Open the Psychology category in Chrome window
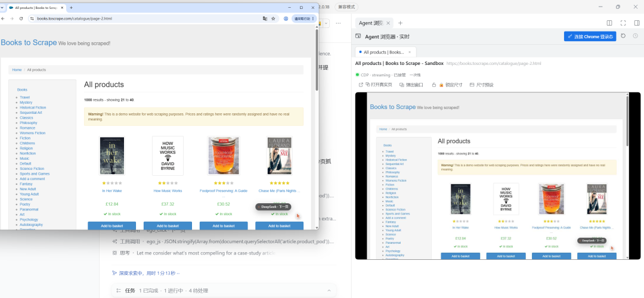This screenshot has height=298, width=644. (29, 219)
